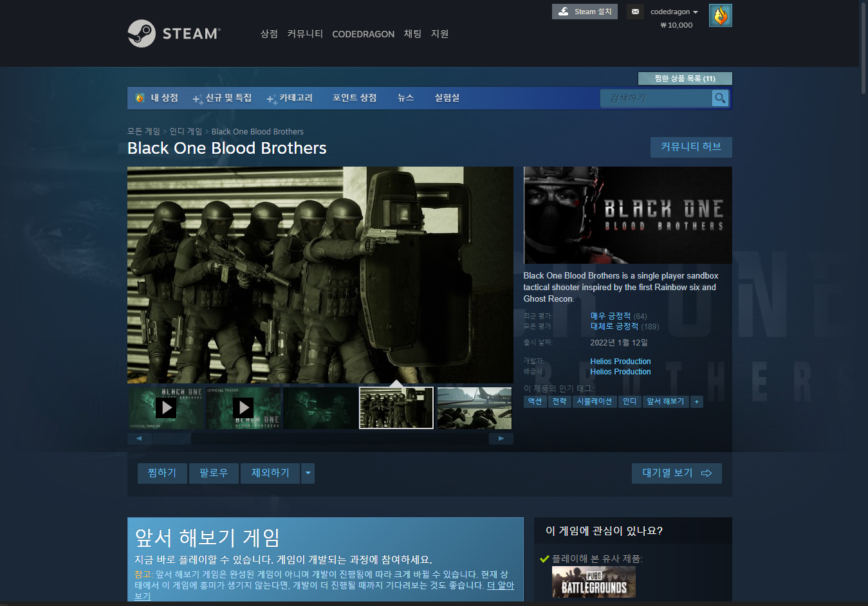Click the 커뮤니티 허브 button

(x=691, y=147)
